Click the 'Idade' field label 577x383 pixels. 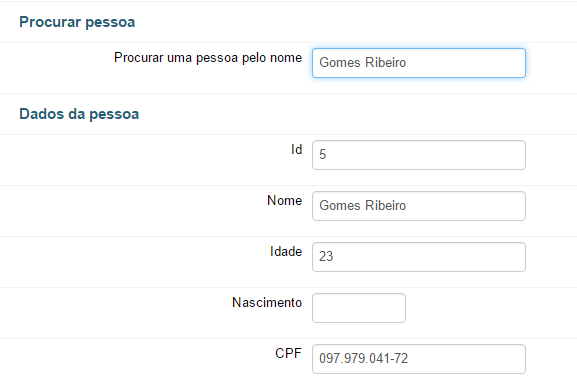click(x=286, y=251)
